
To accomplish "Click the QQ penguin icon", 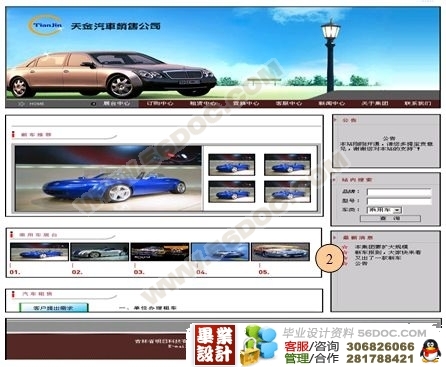I will (x=430, y=351).
